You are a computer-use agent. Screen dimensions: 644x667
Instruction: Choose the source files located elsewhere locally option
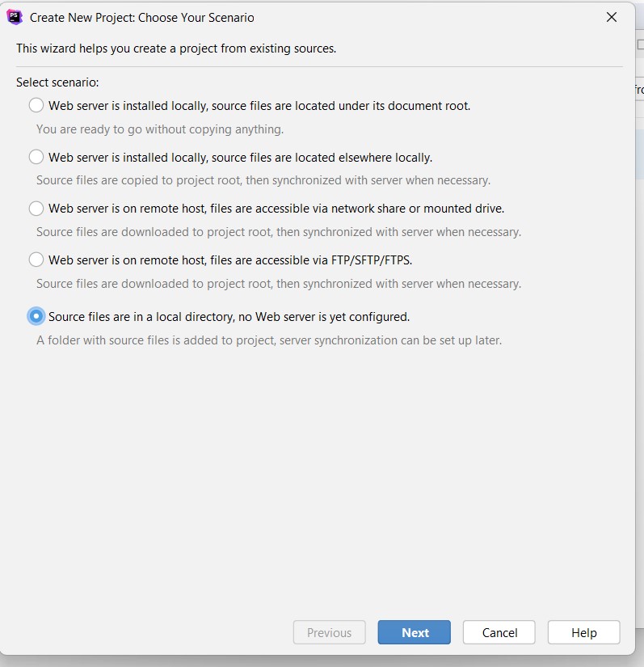point(36,157)
